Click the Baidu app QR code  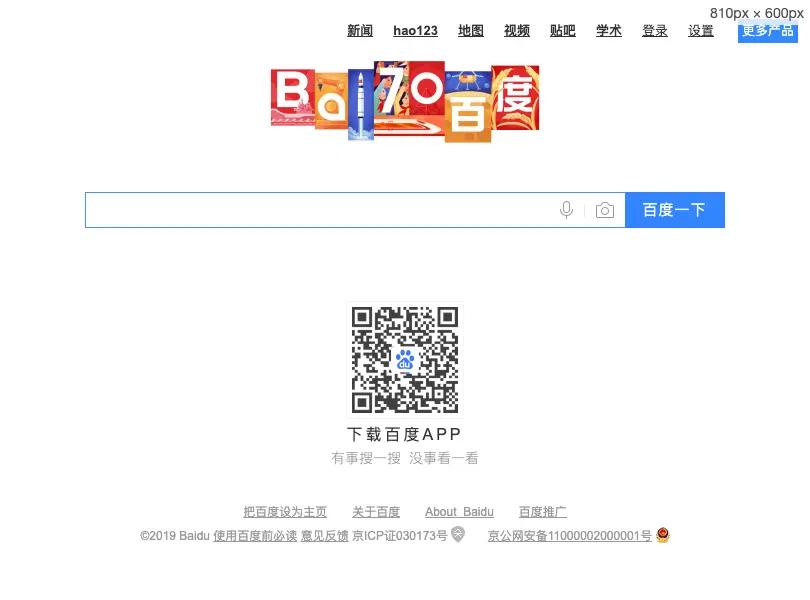click(405, 360)
